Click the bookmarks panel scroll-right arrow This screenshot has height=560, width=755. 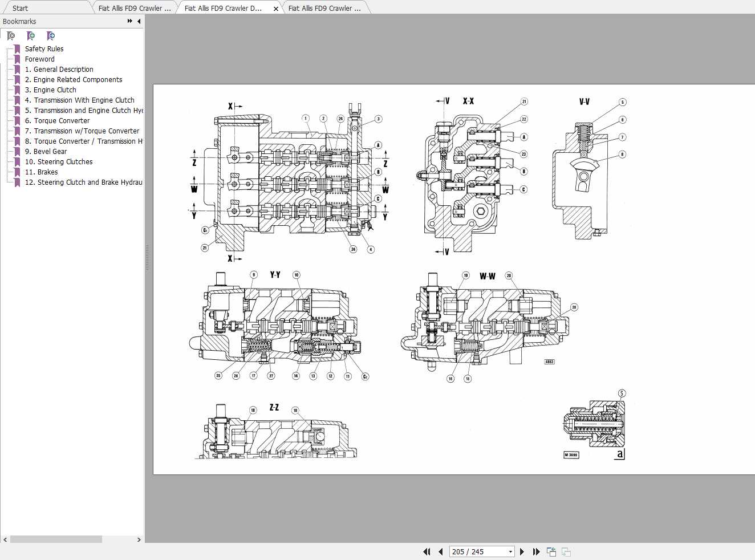tap(139, 539)
